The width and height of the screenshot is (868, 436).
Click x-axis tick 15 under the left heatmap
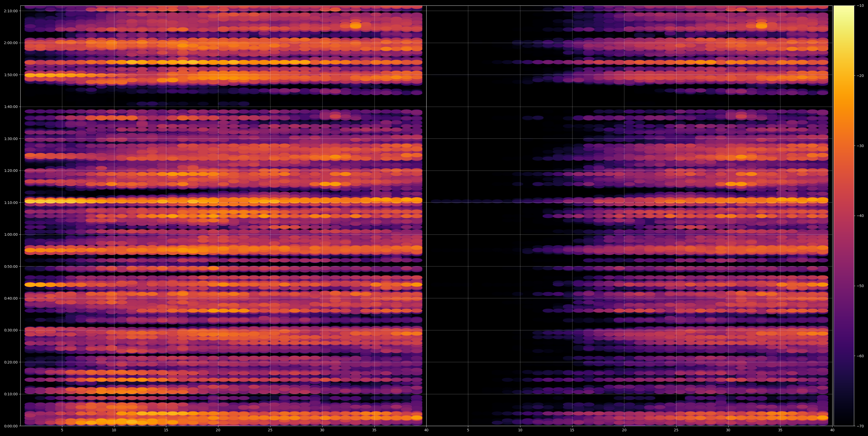pos(166,430)
